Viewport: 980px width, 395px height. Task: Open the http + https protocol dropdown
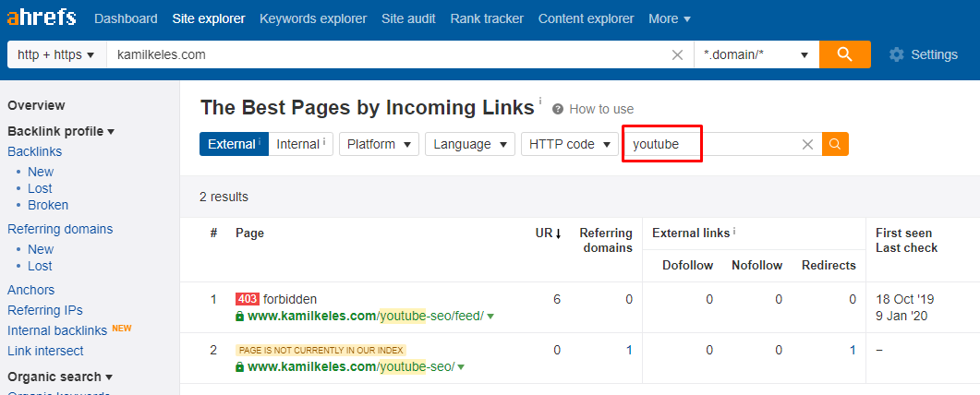(56, 54)
